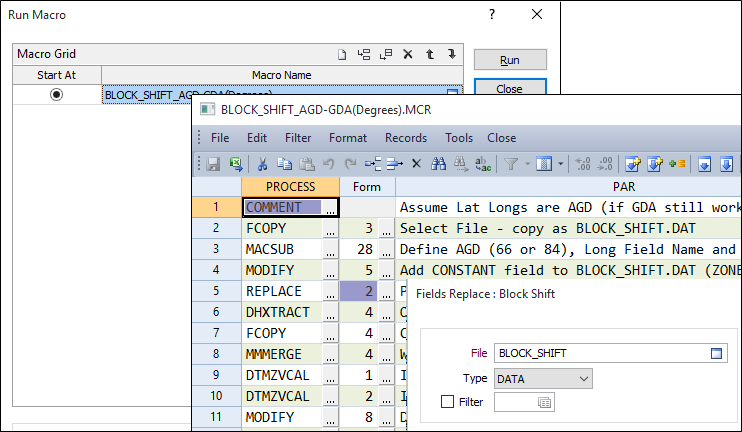Click row number 11 header
This screenshot has width=742, height=432.
pyautogui.click(x=216, y=417)
